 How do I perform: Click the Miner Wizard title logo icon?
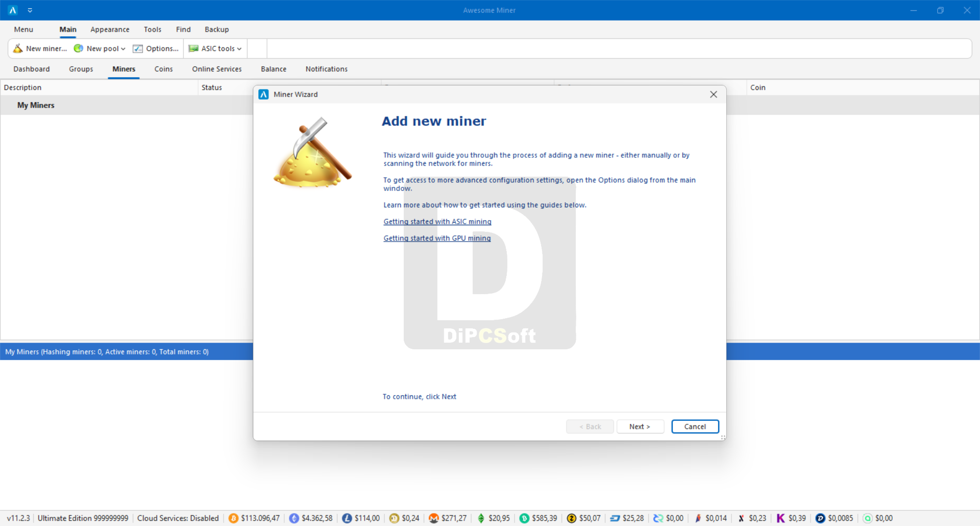pyautogui.click(x=263, y=94)
